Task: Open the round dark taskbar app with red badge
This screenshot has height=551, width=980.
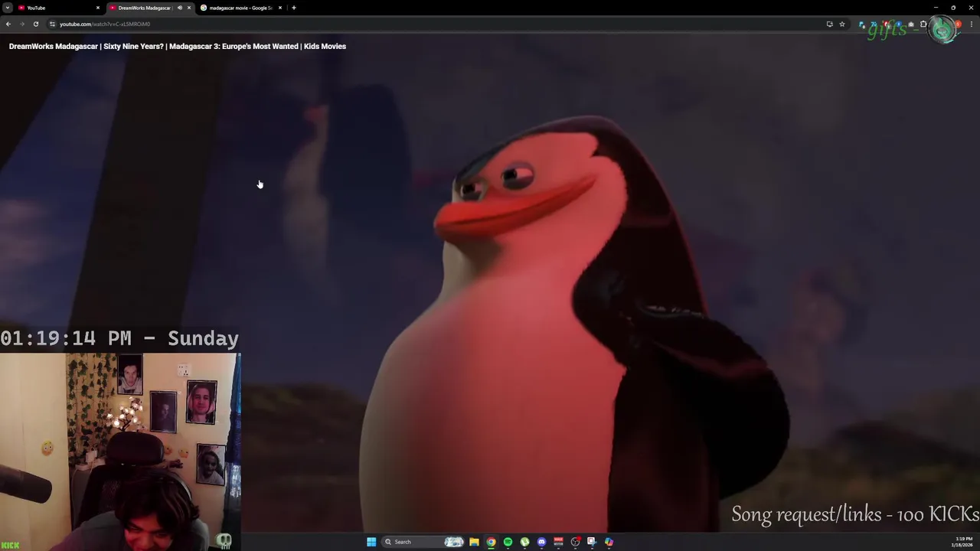Action: pyautogui.click(x=576, y=542)
